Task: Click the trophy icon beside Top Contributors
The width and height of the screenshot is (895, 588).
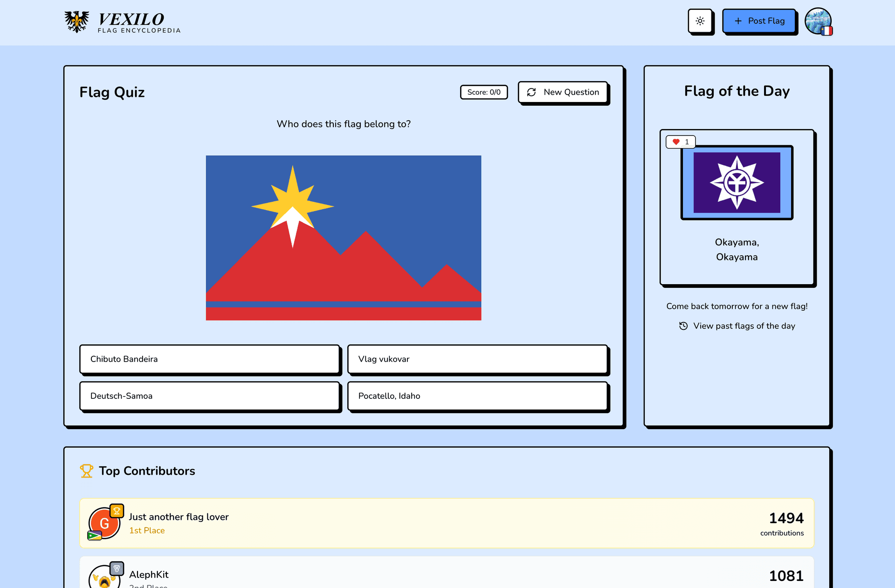Action: tap(86, 471)
